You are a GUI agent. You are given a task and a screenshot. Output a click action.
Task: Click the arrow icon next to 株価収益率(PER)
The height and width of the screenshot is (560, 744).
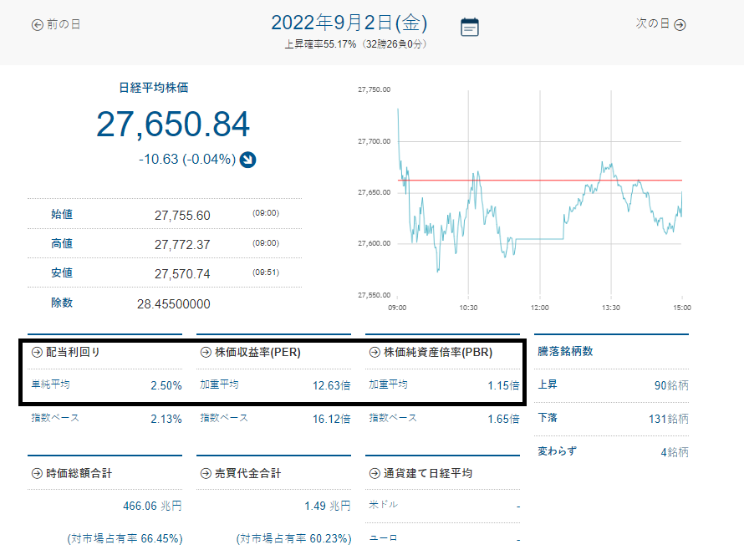pos(206,352)
